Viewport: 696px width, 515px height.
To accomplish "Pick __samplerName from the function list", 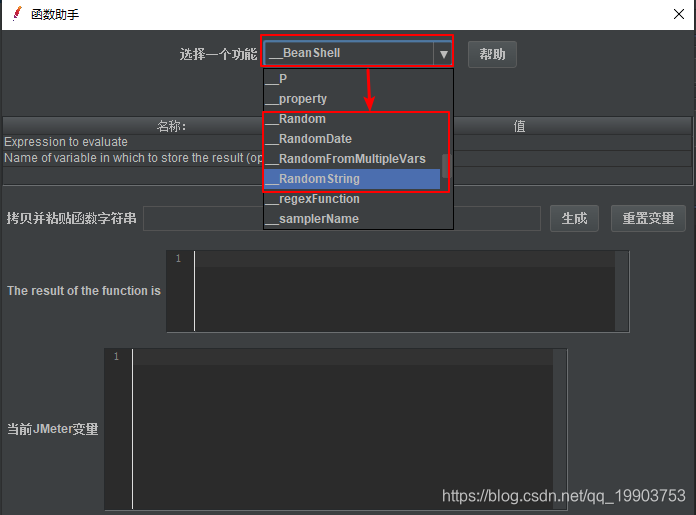I will 353,218.
